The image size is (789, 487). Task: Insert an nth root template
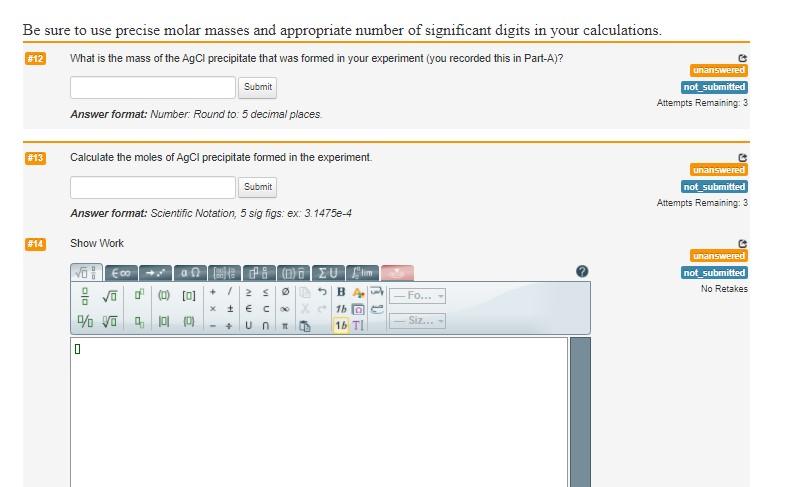tap(110, 321)
